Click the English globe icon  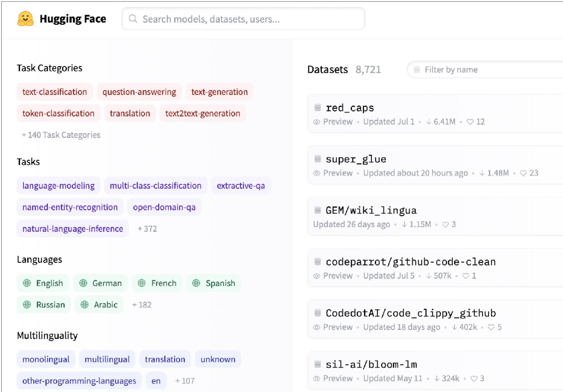pyautogui.click(x=27, y=283)
